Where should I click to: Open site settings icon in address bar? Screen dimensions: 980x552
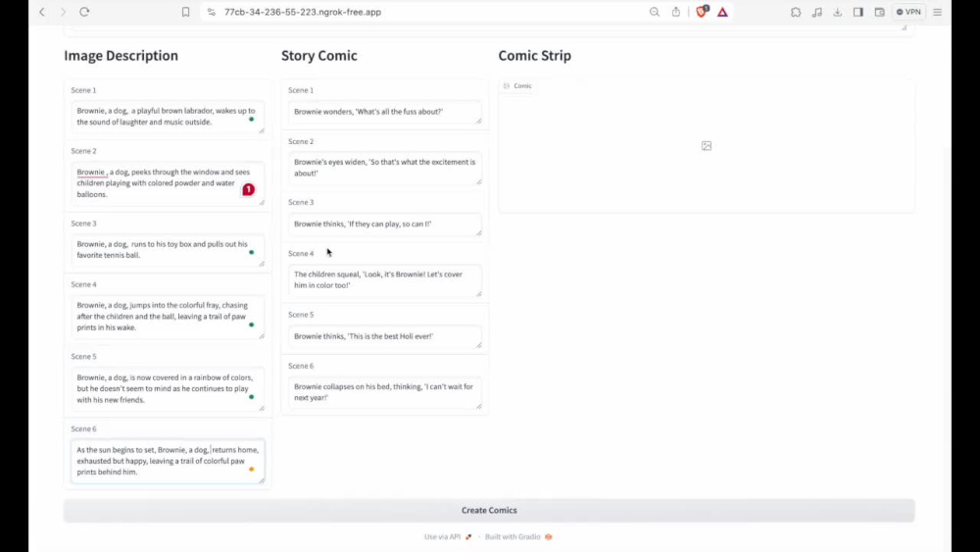point(212,12)
